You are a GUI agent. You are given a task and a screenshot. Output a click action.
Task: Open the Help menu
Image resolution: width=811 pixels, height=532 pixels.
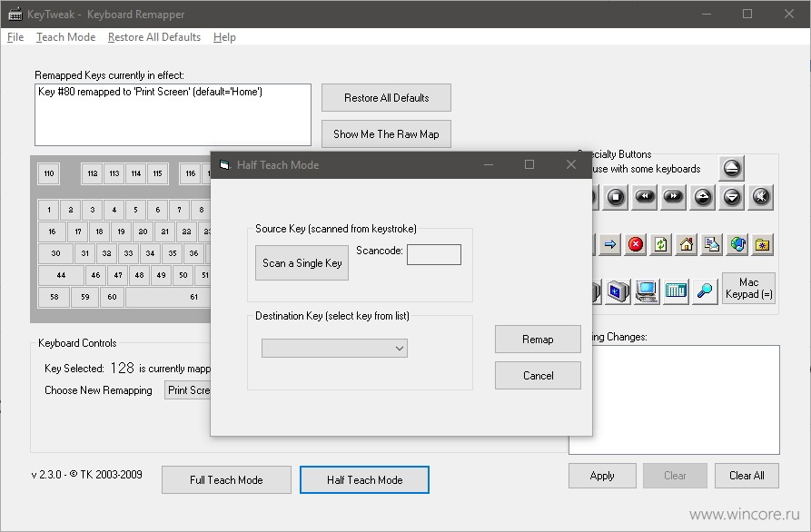click(x=224, y=37)
